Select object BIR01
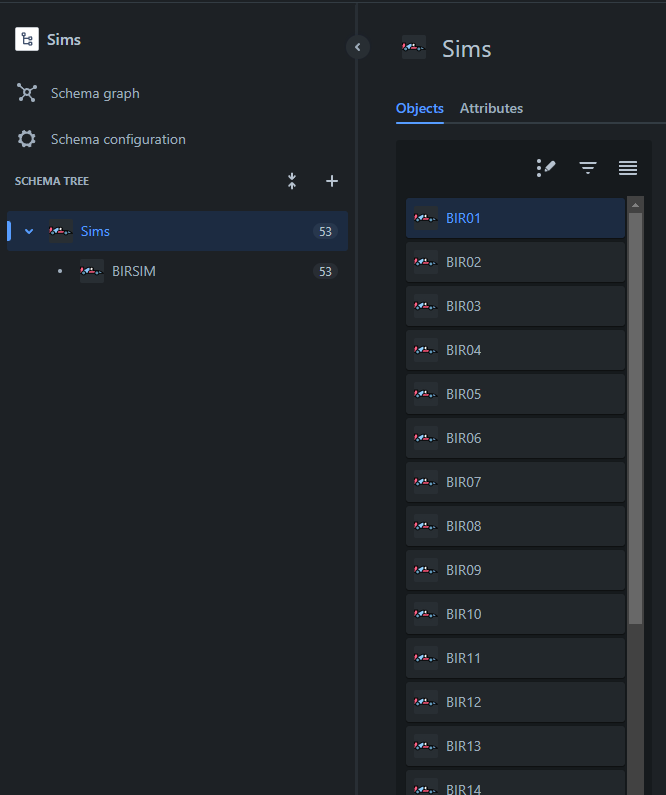This screenshot has width=666, height=795. (x=515, y=218)
